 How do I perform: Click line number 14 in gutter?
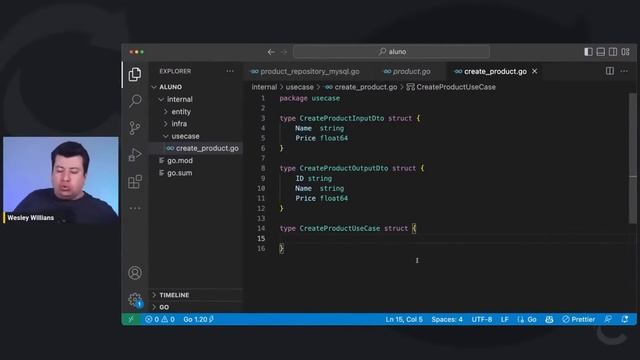[261, 228]
